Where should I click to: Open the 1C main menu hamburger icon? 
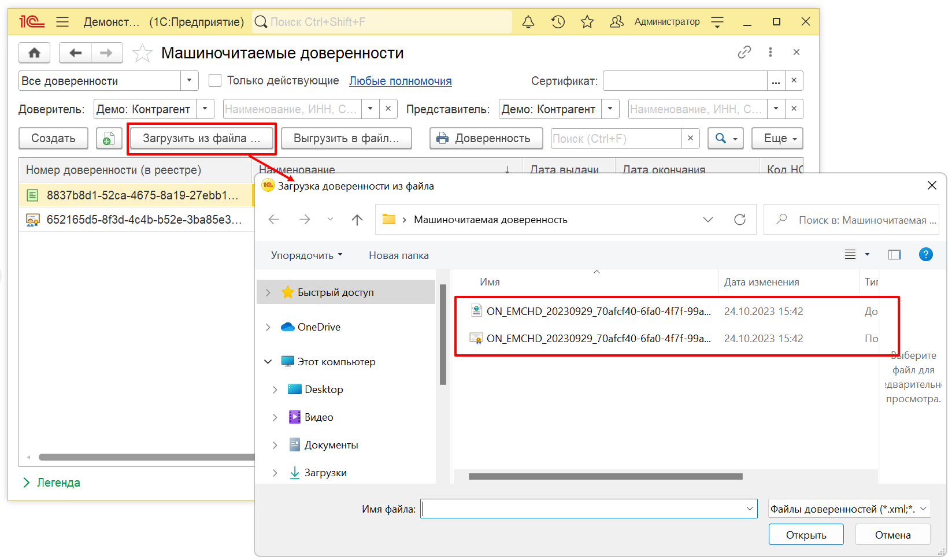coord(62,22)
